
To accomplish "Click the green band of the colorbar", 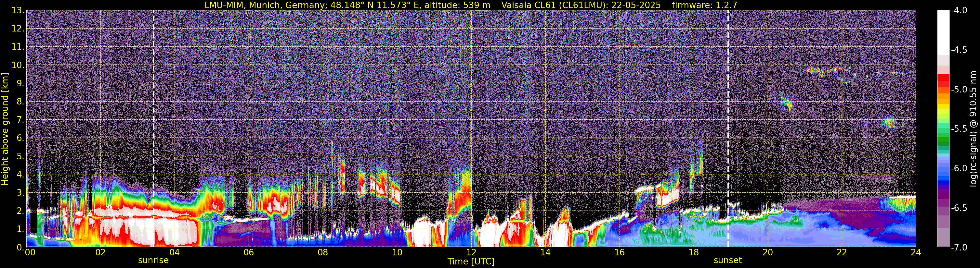I will tap(944, 139).
